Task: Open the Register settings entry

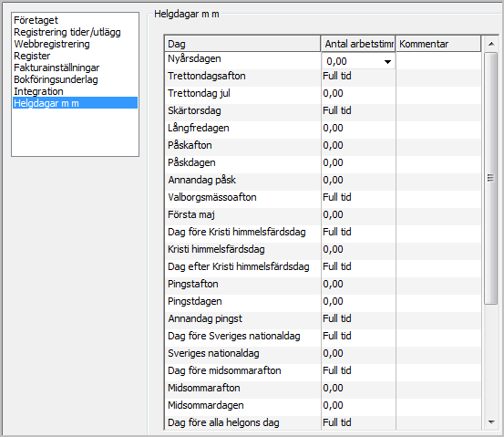Action: 32,56
